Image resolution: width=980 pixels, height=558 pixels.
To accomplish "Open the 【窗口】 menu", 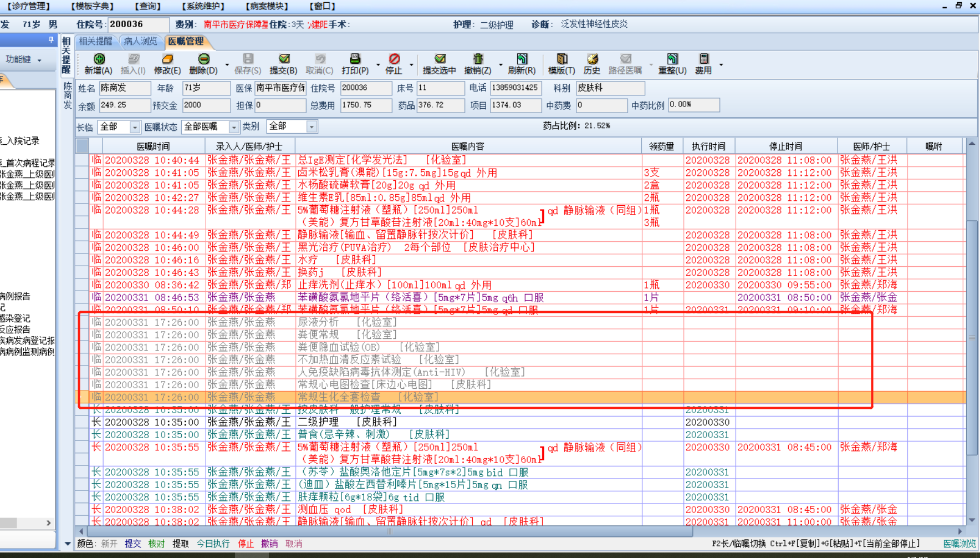I will pos(323,6).
